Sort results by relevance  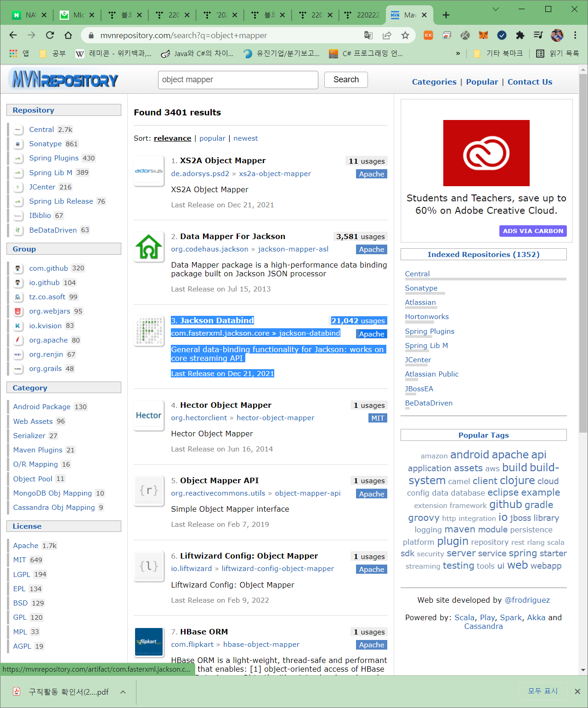[x=172, y=138]
